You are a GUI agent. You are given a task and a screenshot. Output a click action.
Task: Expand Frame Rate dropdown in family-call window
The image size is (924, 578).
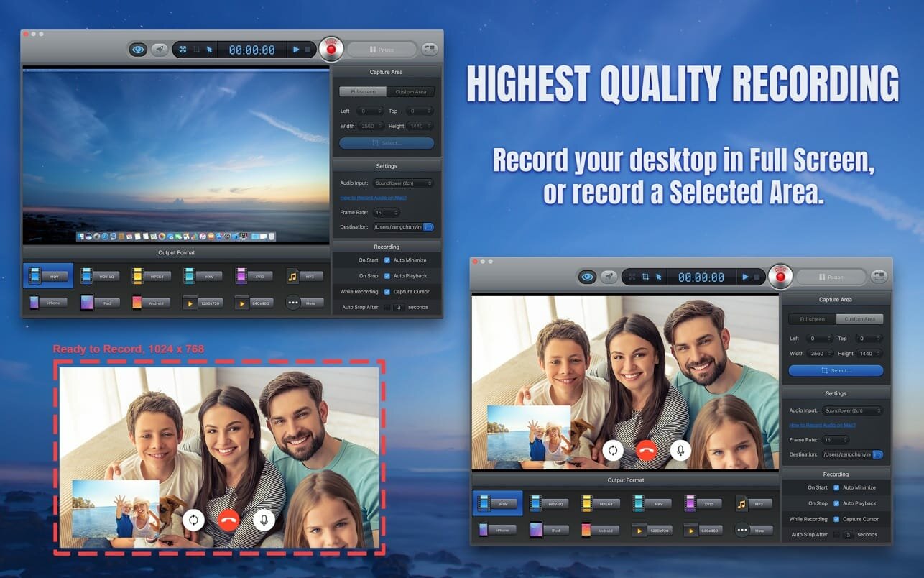[x=836, y=440]
